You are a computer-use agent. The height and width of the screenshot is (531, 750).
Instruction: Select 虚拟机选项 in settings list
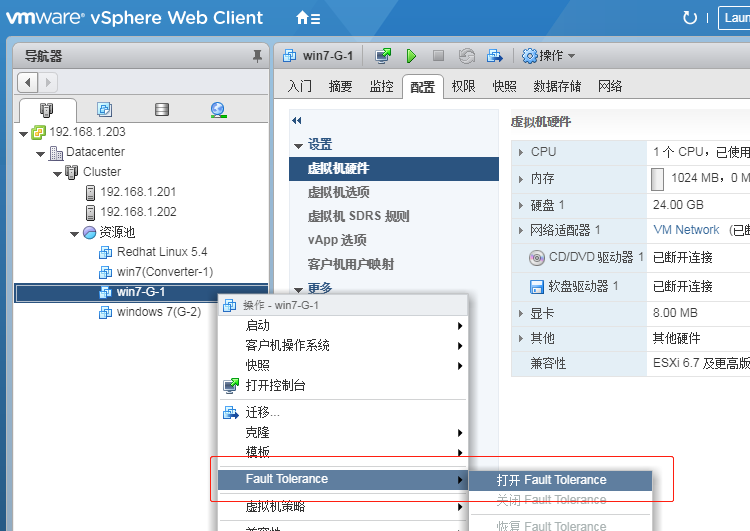(339, 193)
